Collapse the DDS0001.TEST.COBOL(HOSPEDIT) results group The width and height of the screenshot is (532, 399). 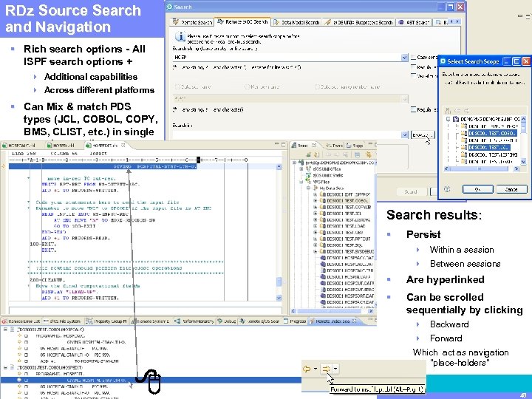(5, 367)
